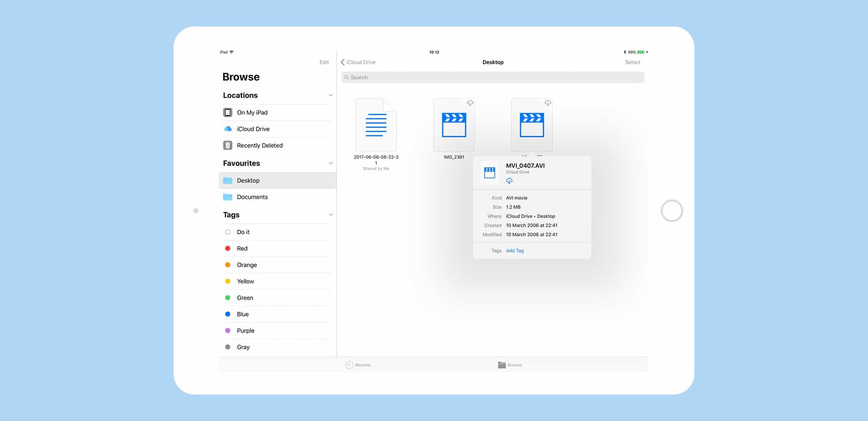Screen dimensions: 868x421
Task: Switch to the Browse tab
Action: point(510,365)
